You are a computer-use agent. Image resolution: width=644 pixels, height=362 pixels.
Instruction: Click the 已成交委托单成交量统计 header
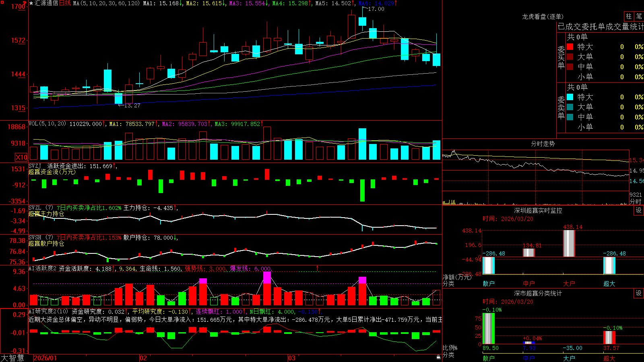601,27
